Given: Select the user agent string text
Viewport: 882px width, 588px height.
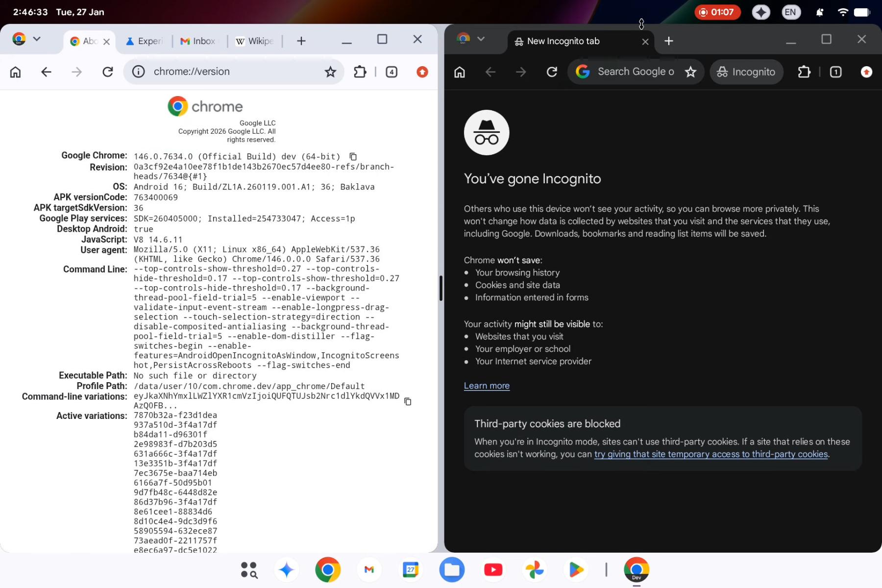Looking at the screenshot, I should pyautogui.click(x=257, y=254).
